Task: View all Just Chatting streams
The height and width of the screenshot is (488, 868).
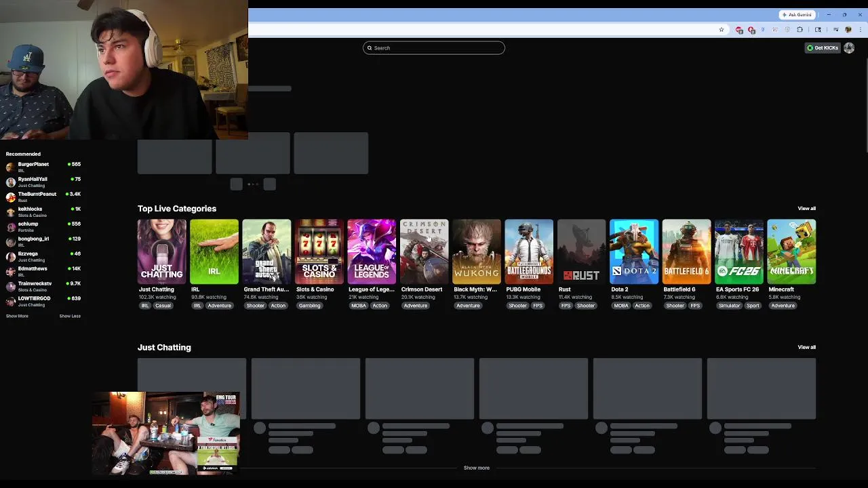Action: click(806, 347)
